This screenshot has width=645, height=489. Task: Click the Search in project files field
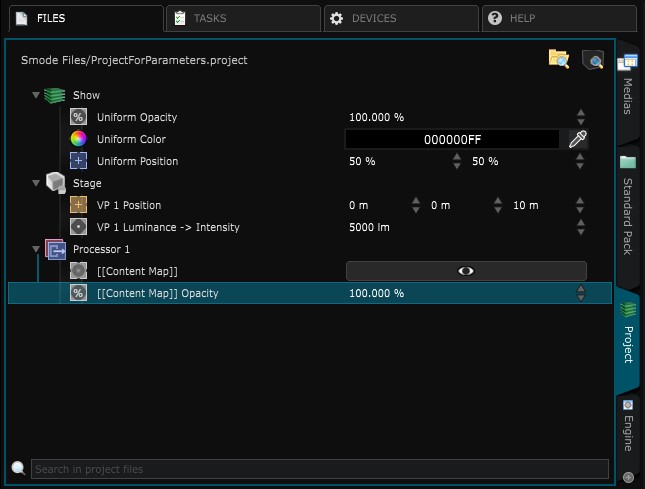tap(318, 469)
